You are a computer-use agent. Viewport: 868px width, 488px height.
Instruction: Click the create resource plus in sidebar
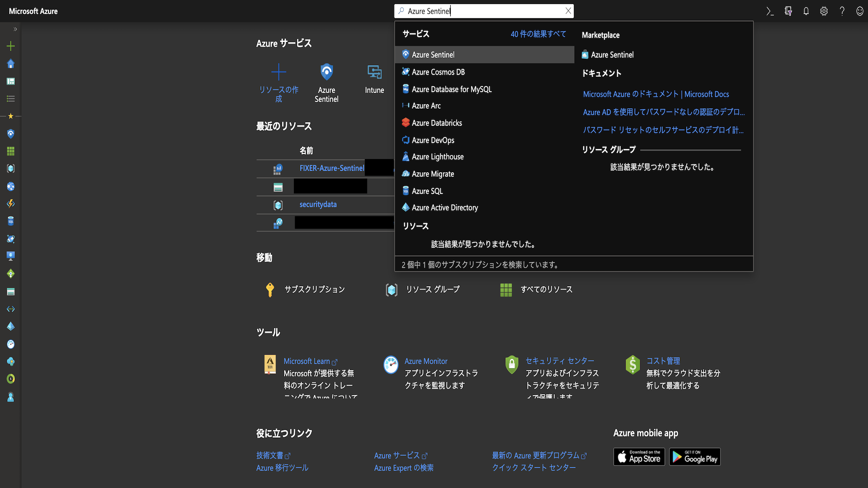point(11,46)
